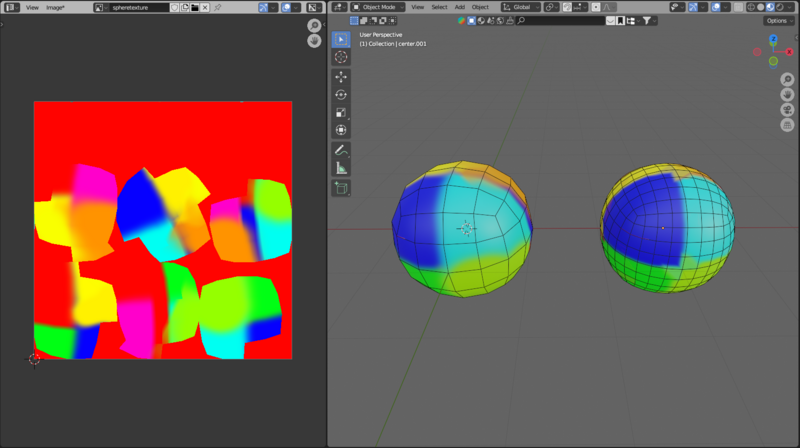
Task: Click the Transform tool icon
Action: (x=341, y=130)
